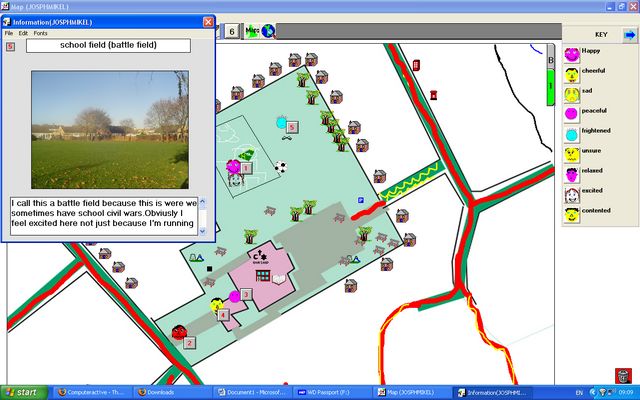Viewport: 640px width, 400px height.
Task: Select the unsure face in the key
Action: (x=572, y=155)
